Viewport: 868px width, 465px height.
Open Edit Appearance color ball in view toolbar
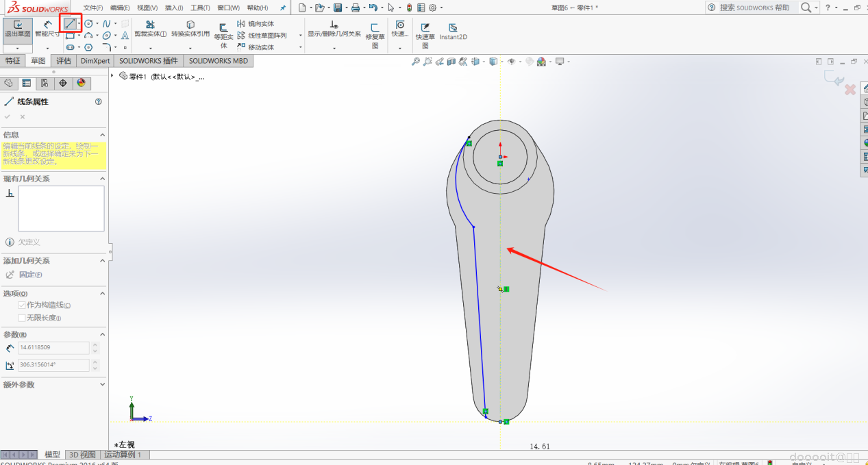(x=541, y=62)
